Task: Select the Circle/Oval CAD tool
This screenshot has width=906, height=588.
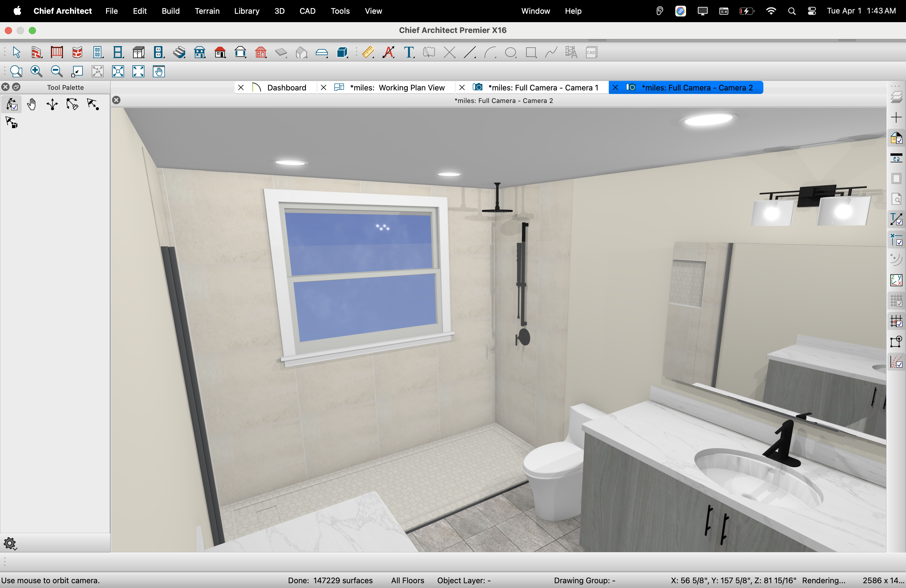Action: [511, 52]
